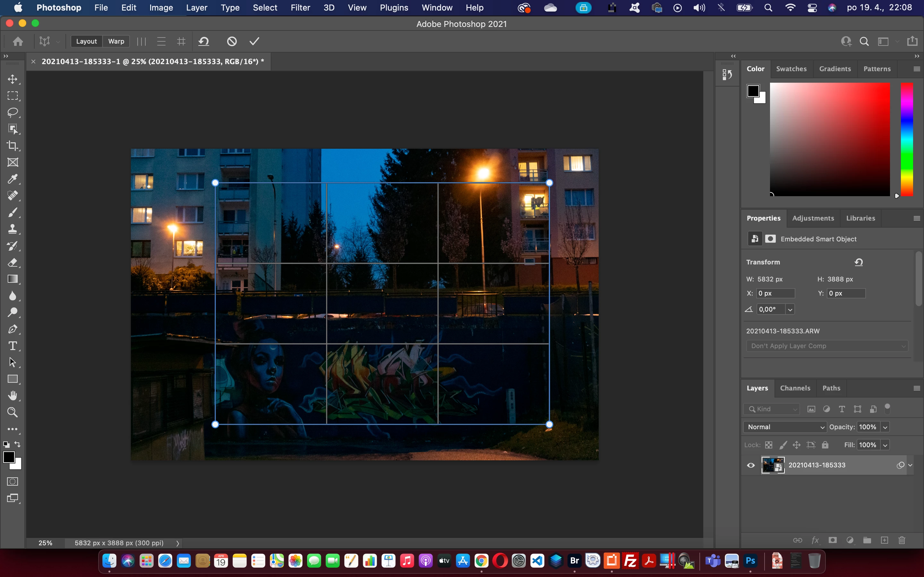Toggle the lock all layer button
The width and height of the screenshot is (924, 577).
(825, 445)
